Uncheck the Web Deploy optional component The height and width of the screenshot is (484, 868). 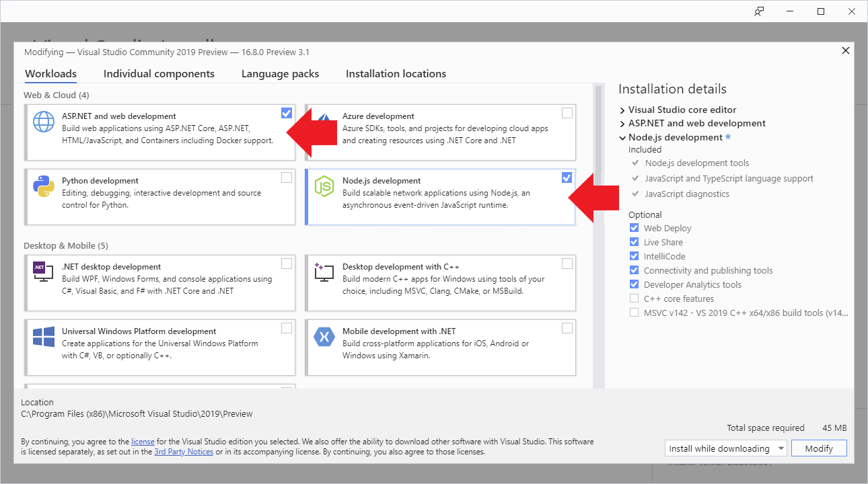coord(634,229)
